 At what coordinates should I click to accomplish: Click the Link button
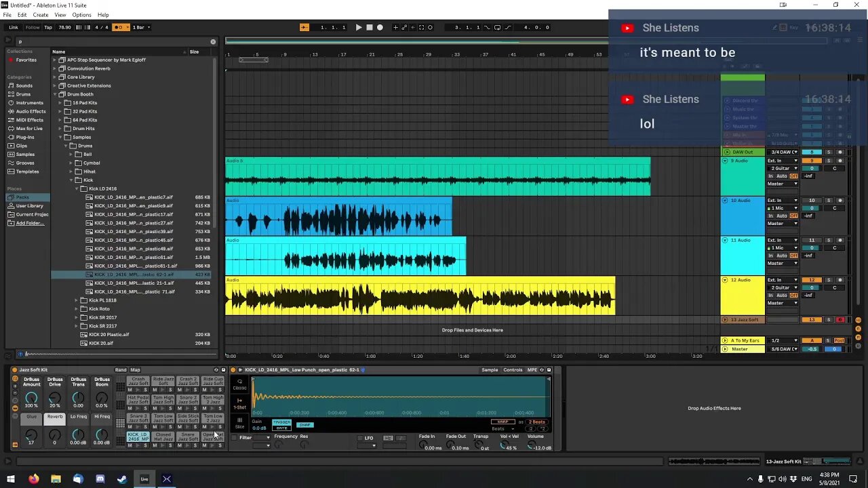tap(14, 27)
